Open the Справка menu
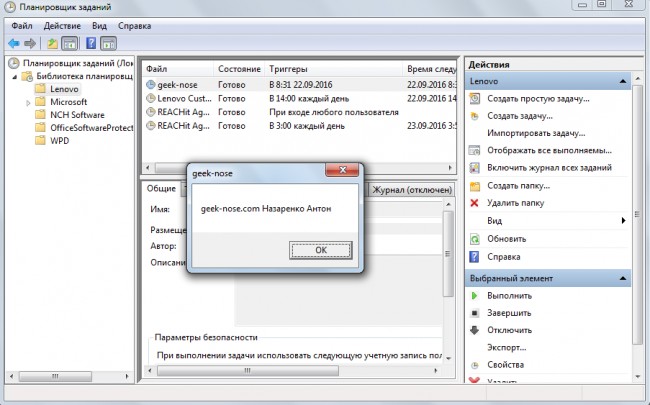This screenshot has width=650, height=405. [x=135, y=25]
